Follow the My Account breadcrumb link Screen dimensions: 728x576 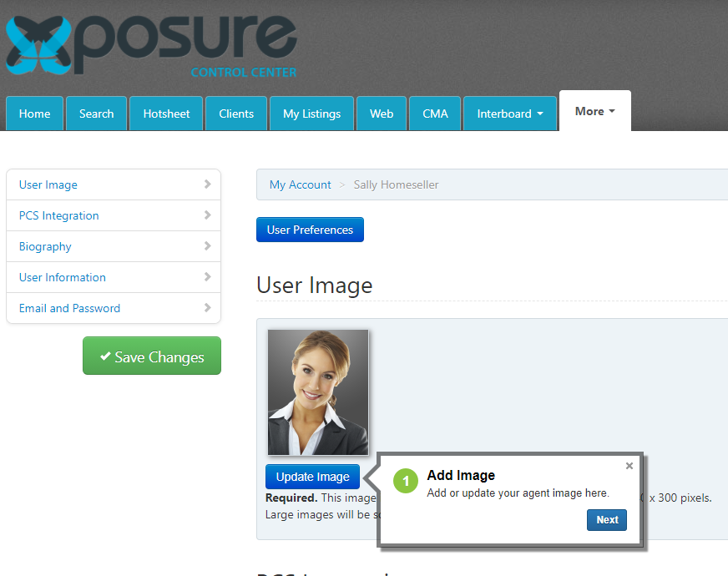point(300,184)
